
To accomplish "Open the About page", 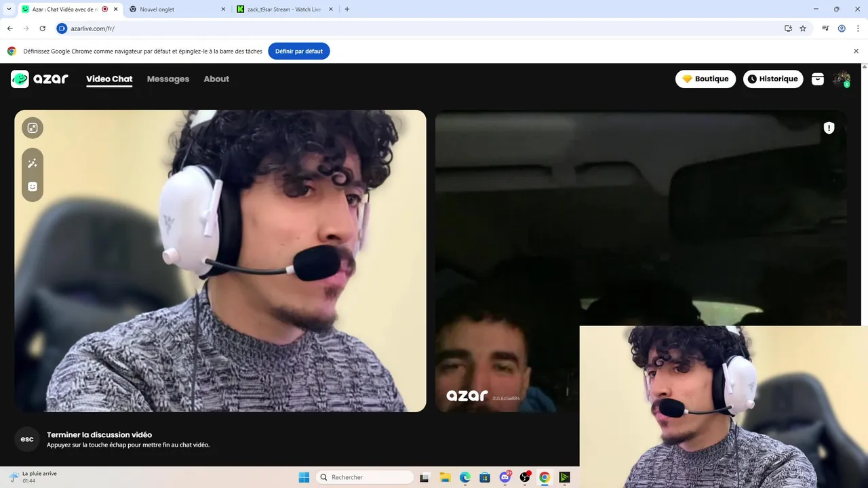I will point(216,79).
